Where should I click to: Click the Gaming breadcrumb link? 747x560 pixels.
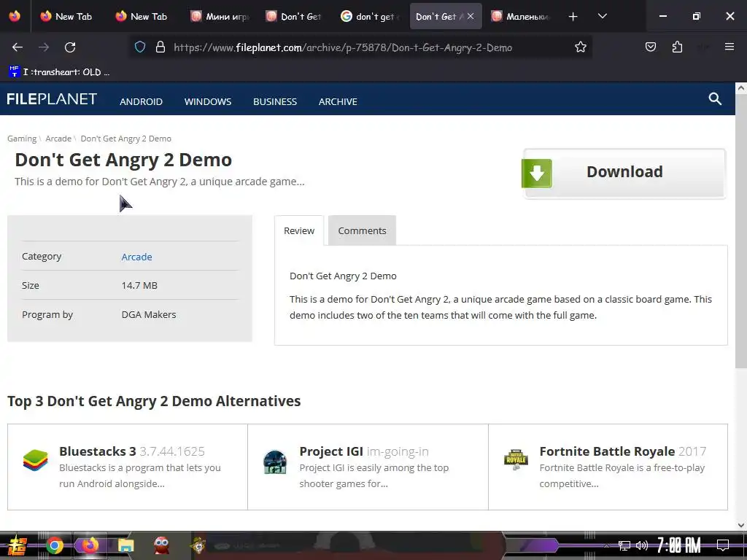[x=22, y=139]
